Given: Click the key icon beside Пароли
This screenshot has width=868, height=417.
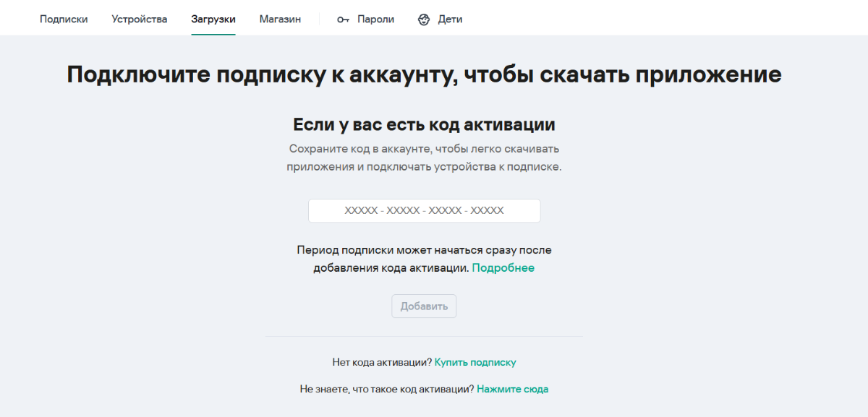Looking at the screenshot, I should point(344,20).
